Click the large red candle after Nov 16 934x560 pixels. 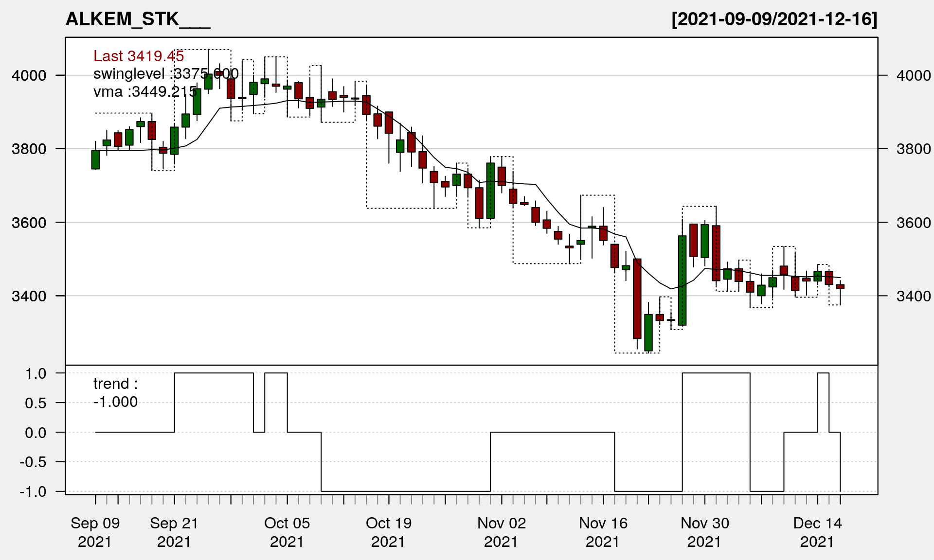pos(637,298)
